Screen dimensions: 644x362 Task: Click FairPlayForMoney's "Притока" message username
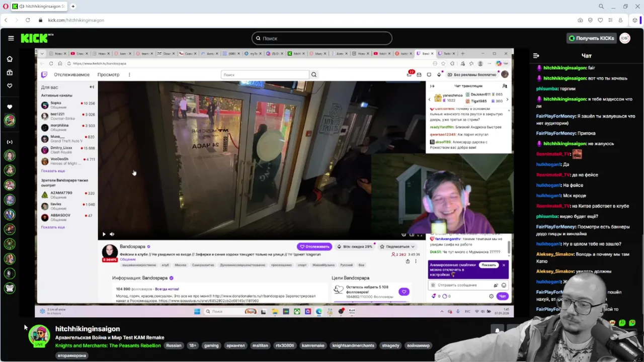tap(555, 133)
